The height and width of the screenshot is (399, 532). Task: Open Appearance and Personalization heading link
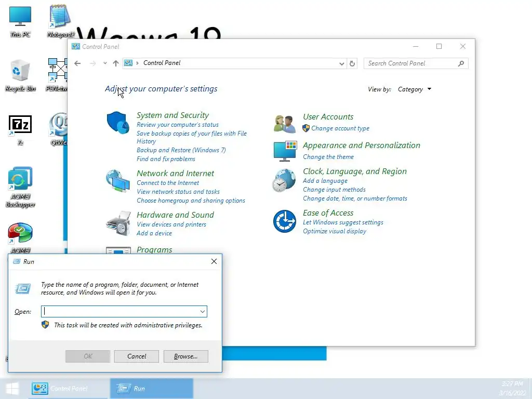pyautogui.click(x=362, y=145)
